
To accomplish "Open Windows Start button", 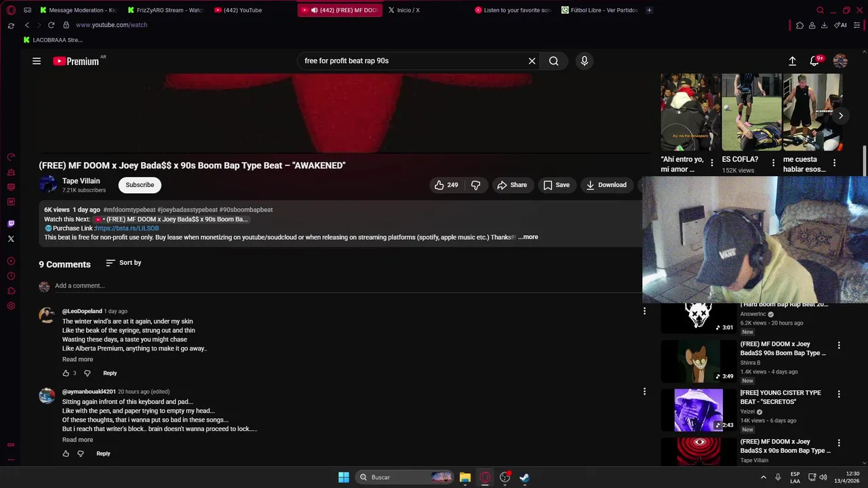I will click(344, 477).
